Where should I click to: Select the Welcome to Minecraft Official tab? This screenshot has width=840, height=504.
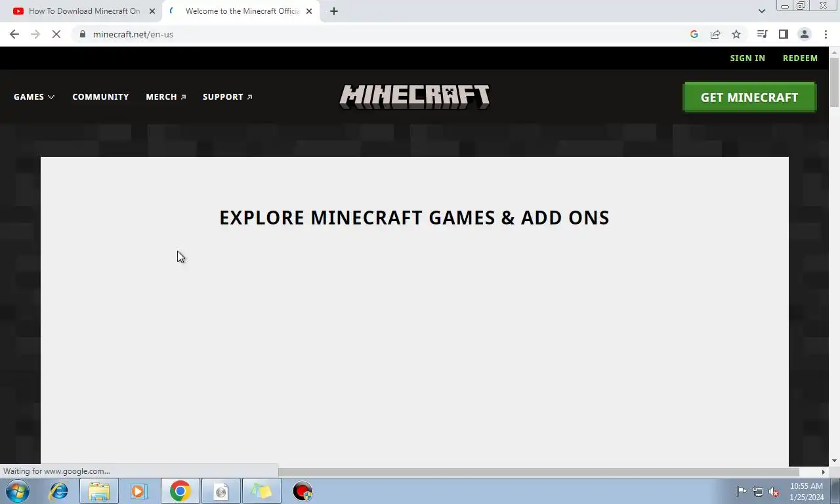(240, 11)
